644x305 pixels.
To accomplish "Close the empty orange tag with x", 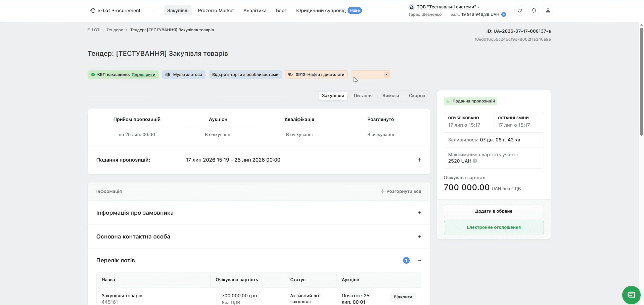I will [x=387, y=75].
